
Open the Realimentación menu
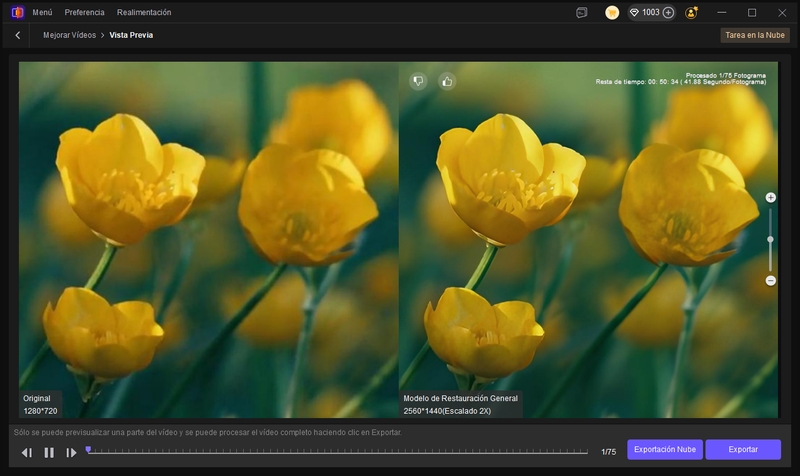pyautogui.click(x=144, y=12)
